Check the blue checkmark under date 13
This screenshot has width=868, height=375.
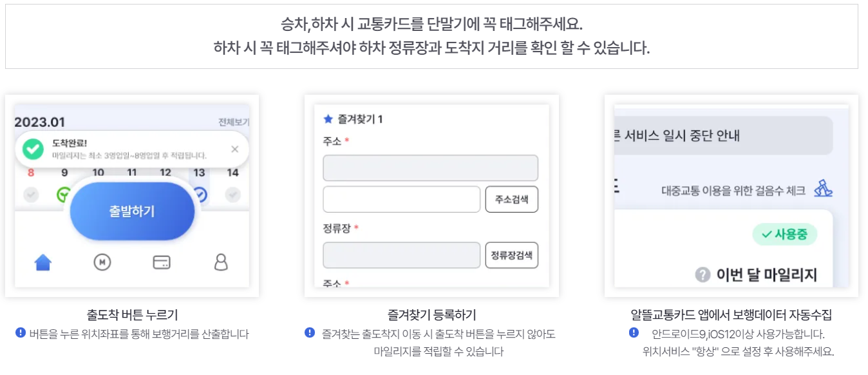coord(201,193)
